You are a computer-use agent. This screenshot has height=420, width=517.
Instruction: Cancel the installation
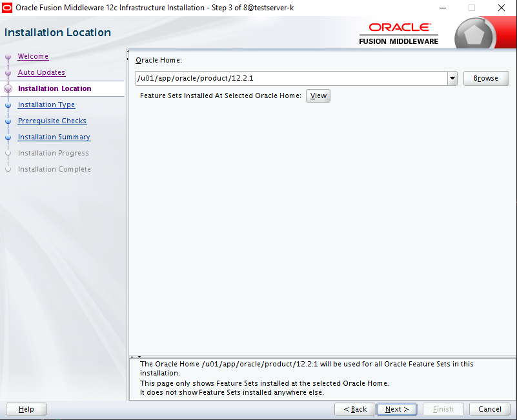point(490,409)
